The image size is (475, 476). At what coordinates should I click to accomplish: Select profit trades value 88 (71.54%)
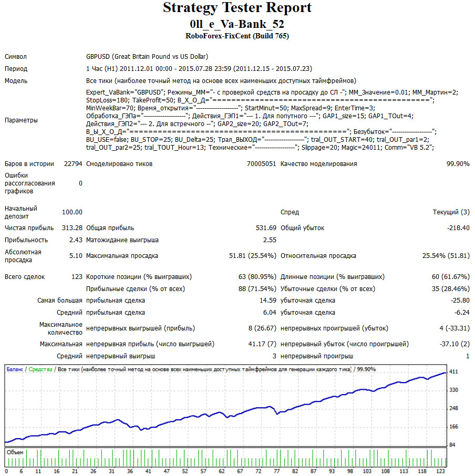(257, 289)
